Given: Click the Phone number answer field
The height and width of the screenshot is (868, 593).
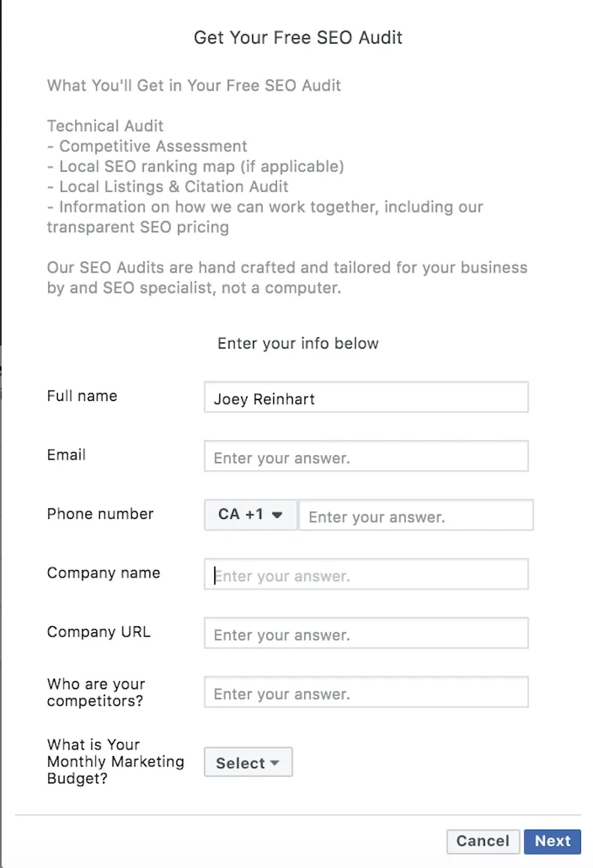Looking at the screenshot, I should pyautogui.click(x=416, y=515).
